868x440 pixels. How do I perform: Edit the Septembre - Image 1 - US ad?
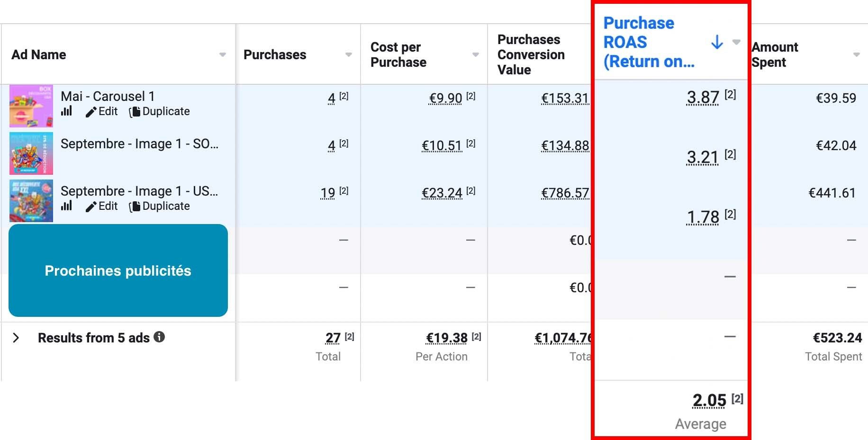click(x=102, y=207)
